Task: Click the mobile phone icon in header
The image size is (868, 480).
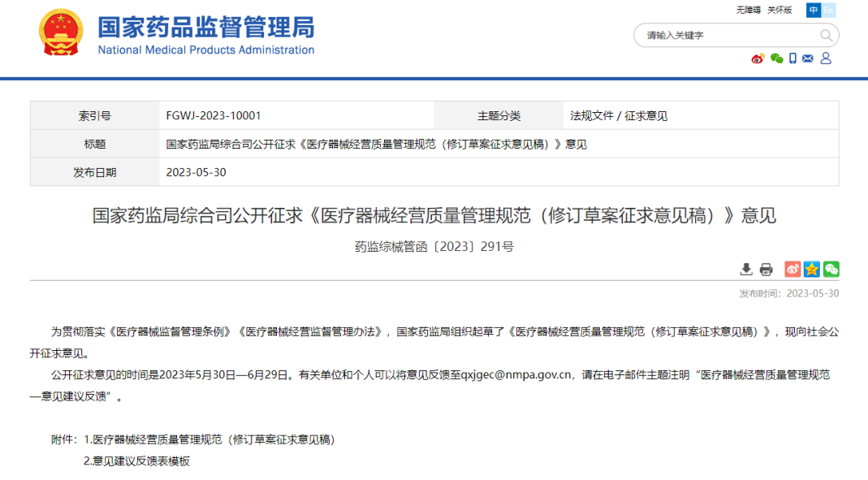Action: pos(792,58)
